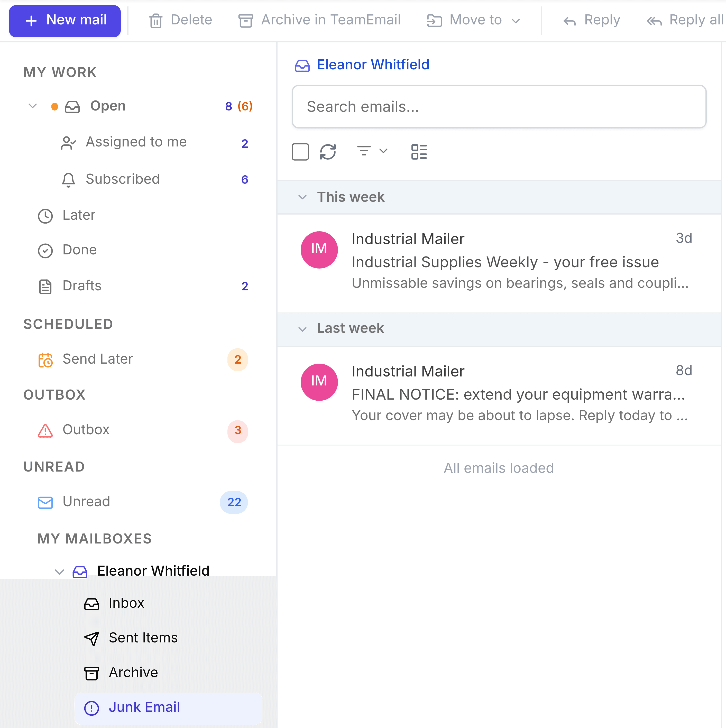Select the Later folder label
This screenshot has height=728, width=726.
click(79, 215)
